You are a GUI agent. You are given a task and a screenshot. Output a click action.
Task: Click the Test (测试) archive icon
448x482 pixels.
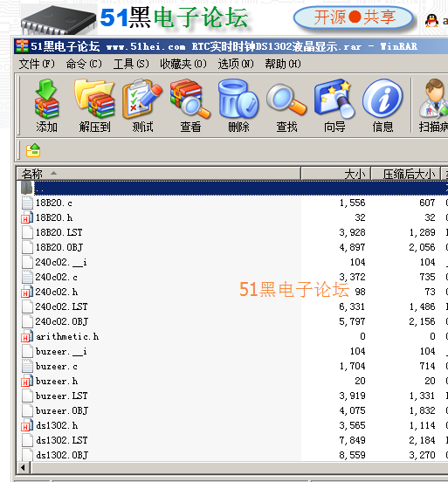pos(142,99)
